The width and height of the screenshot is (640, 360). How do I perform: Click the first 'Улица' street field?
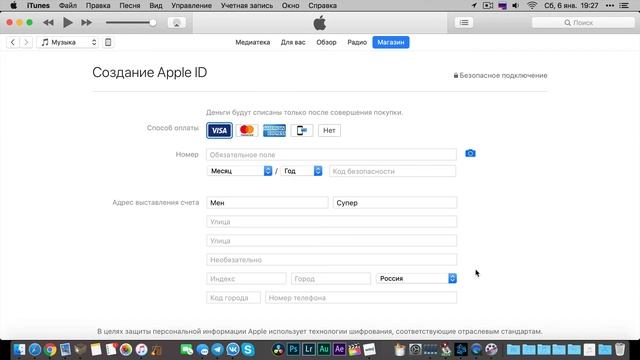(x=331, y=222)
